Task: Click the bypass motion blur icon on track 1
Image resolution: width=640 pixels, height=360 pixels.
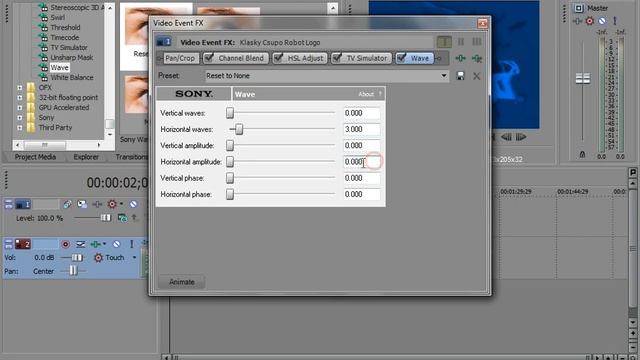Action: [67, 204]
